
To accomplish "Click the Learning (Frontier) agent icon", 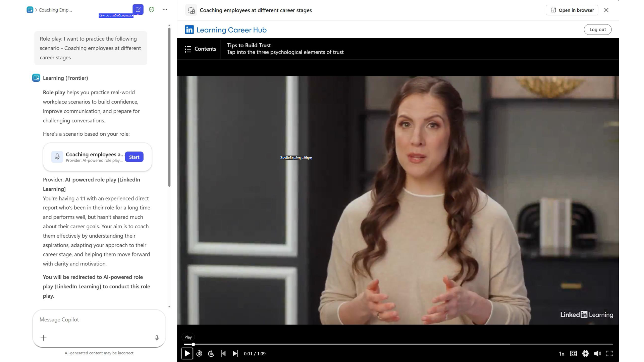I will [36, 78].
